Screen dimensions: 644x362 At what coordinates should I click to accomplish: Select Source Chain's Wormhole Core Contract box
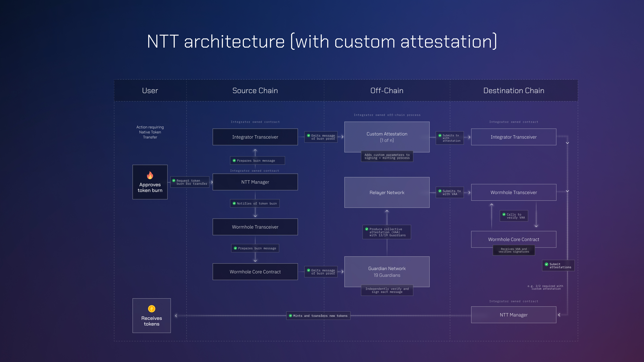[x=255, y=272]
